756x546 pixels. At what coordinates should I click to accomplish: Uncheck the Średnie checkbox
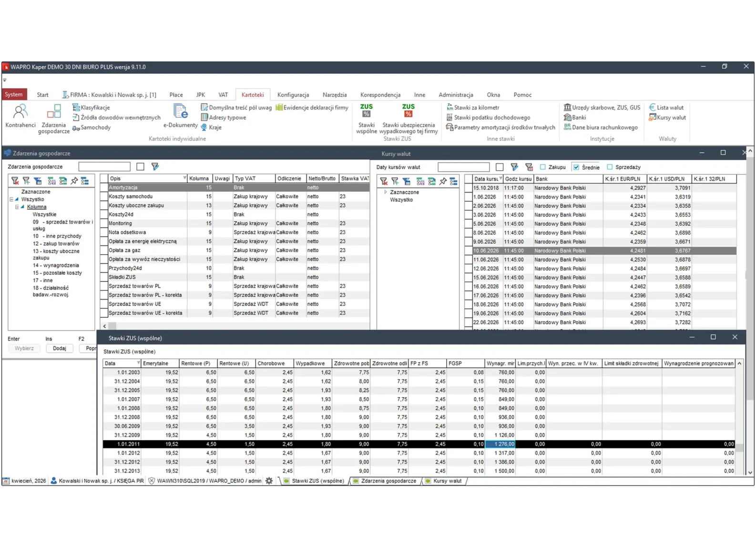pos(576,167)
